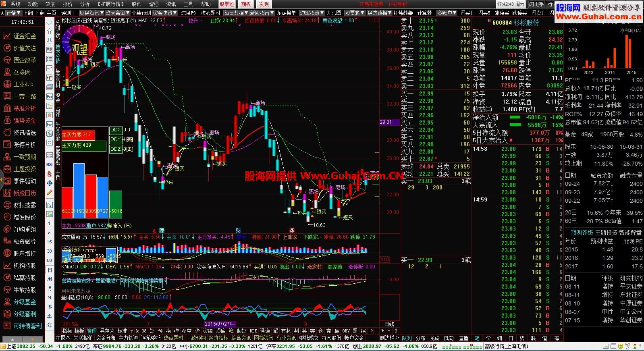Expand the 资金决策 dropdown
Image resolution: width=644 pixels, height=351 pixels.
coord(165,13)
